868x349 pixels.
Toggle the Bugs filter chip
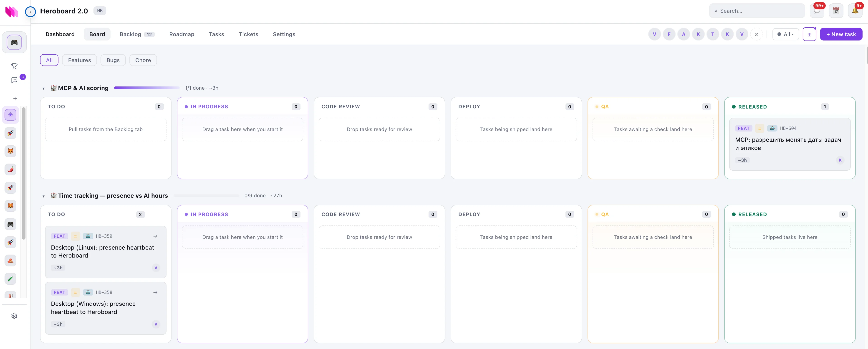click(x=113, y=60)
